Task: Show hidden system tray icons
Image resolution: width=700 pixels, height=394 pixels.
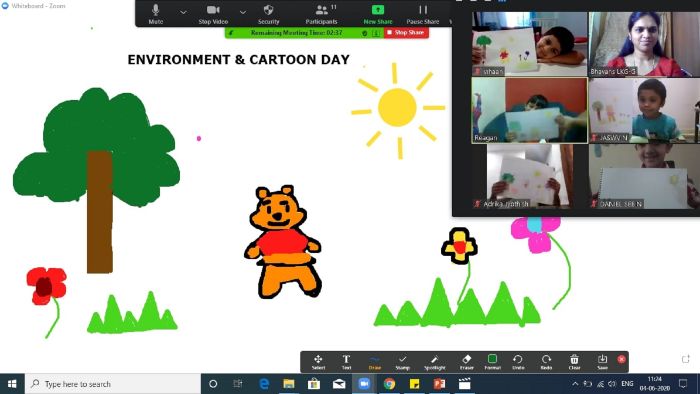Action: pos(575,384)
